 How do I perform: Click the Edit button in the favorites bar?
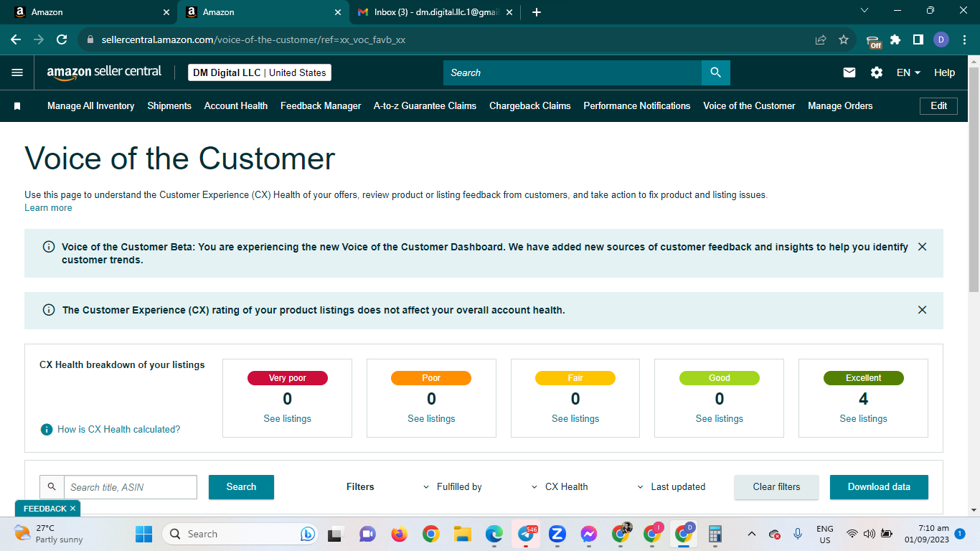(939, 106)
